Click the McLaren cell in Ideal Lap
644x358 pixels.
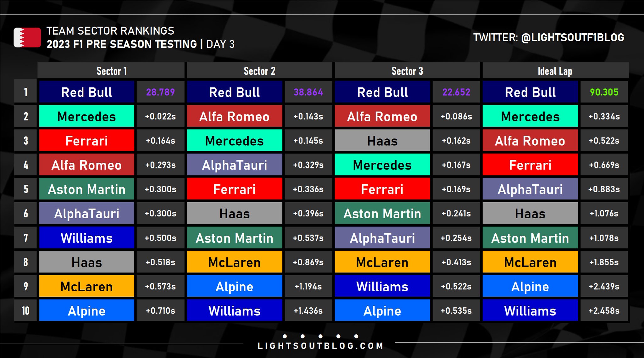coord(530,262)
